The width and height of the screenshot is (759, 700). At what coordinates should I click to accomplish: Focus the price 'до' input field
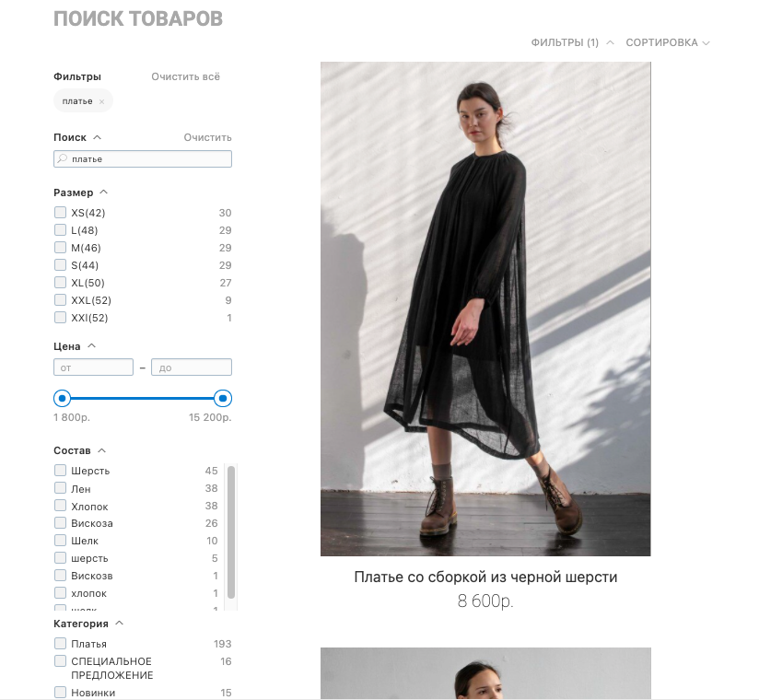click(192, 367)
